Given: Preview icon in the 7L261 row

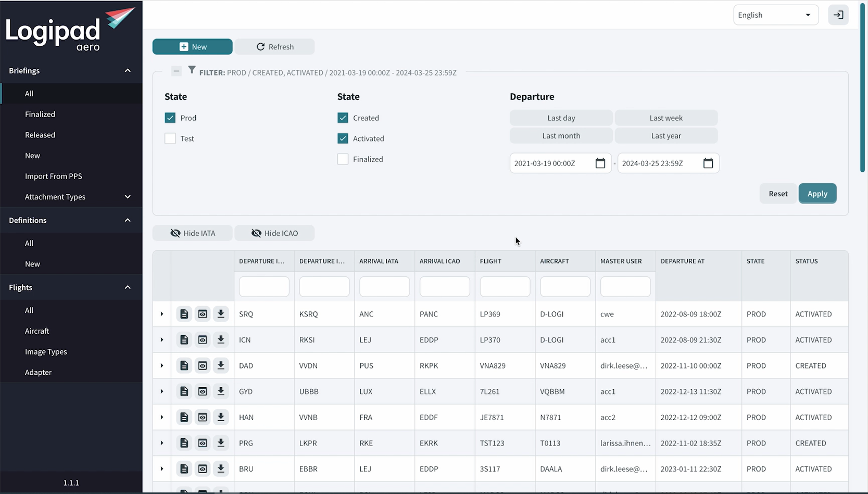Looking at the screenshot, I should 203,391.
